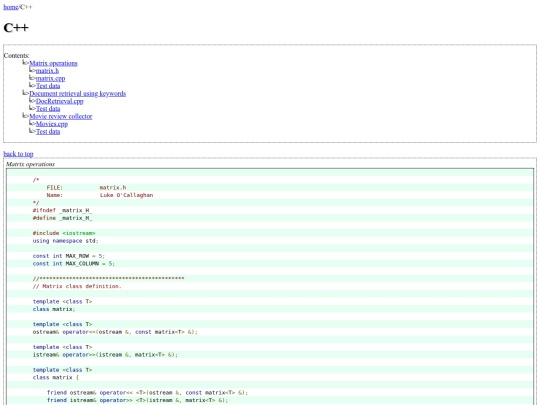The image size is (540, 405).
Task: Click the Name: Luke O'Callaghan line
Action: pos(100,195)
